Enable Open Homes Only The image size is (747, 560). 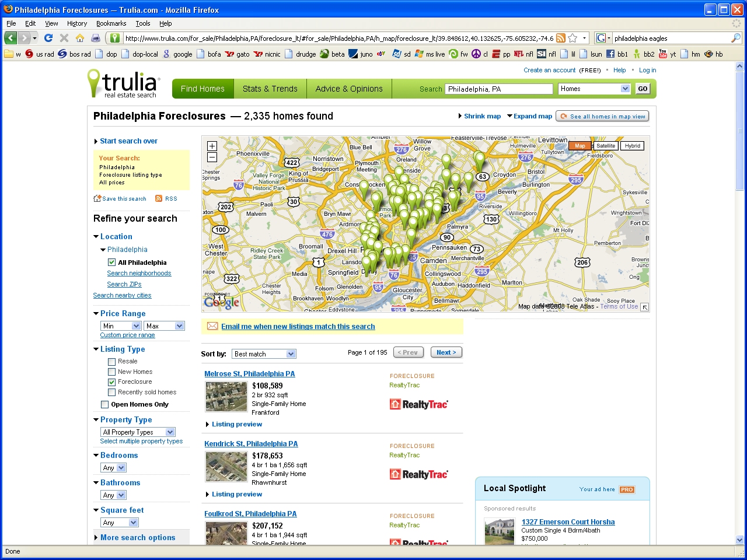pyautogui.click(x=104, y=404)
